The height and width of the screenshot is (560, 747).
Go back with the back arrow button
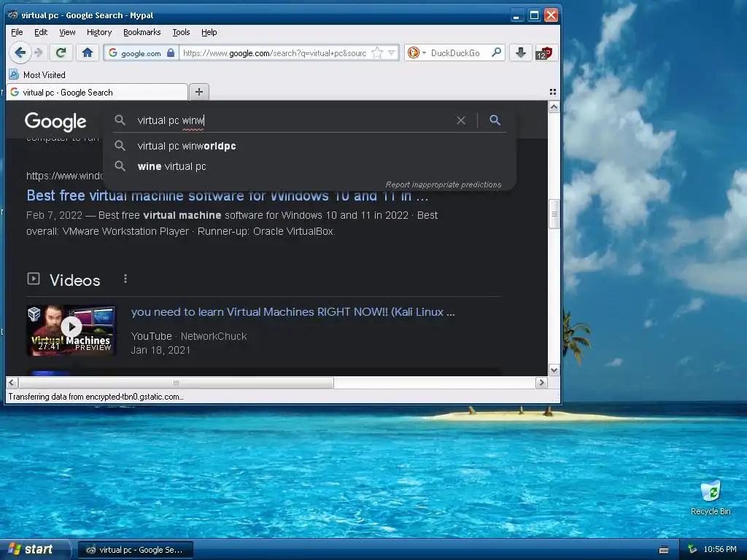20,52
